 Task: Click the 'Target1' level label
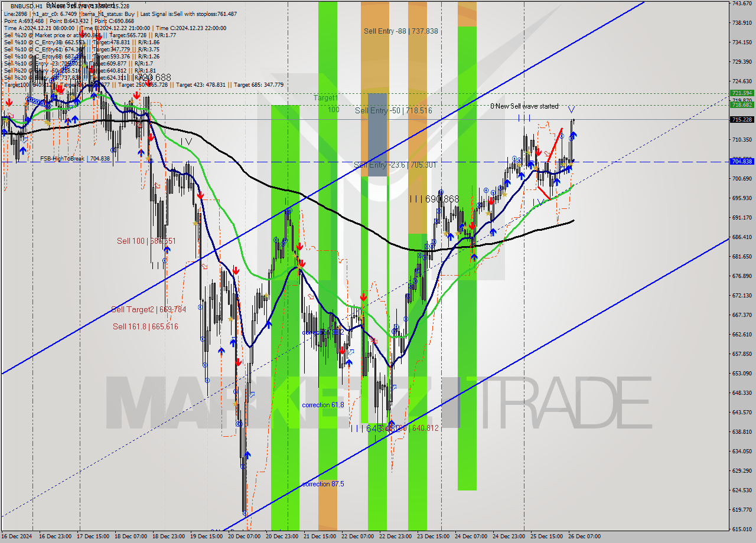[x=325, y=97]
